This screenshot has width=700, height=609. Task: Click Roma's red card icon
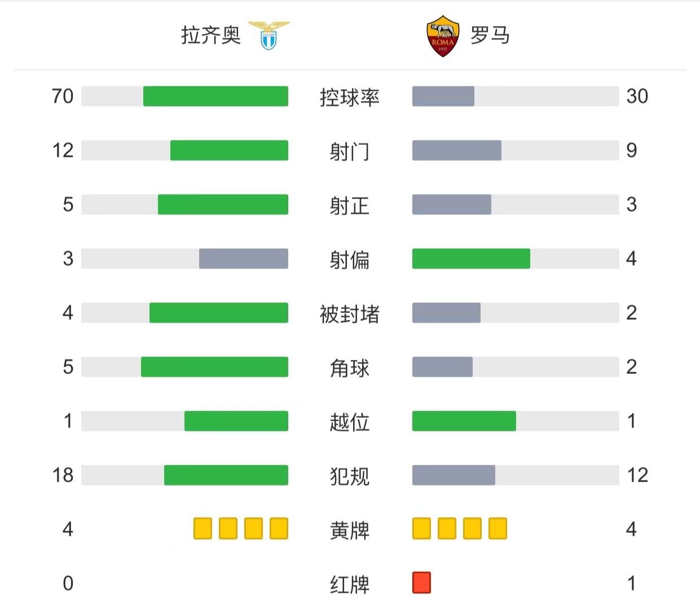[x=421, y=582]
